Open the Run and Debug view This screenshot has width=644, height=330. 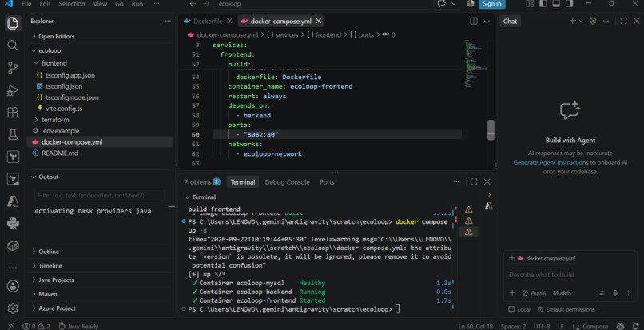point(13,90)
